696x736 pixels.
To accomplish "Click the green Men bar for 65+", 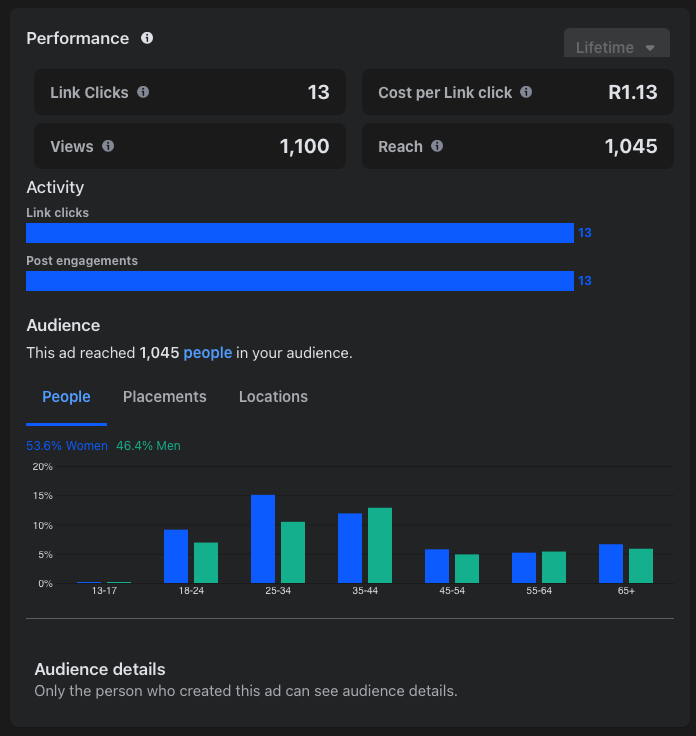I will point(641,566).
